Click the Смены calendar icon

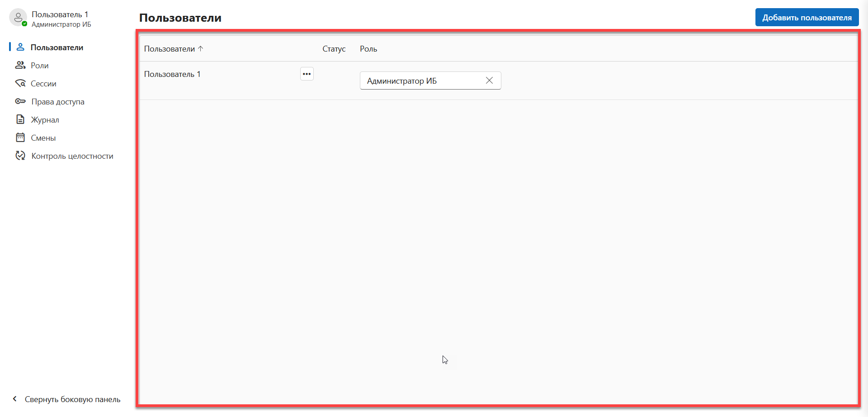pos(20,137)
